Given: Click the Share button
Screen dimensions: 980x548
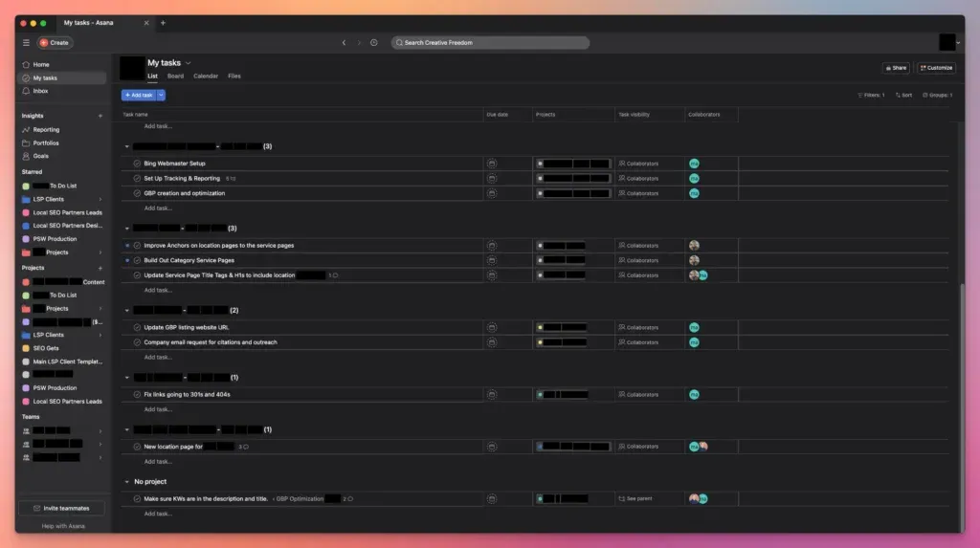Looking at the screenshot, I should [896, 68].
